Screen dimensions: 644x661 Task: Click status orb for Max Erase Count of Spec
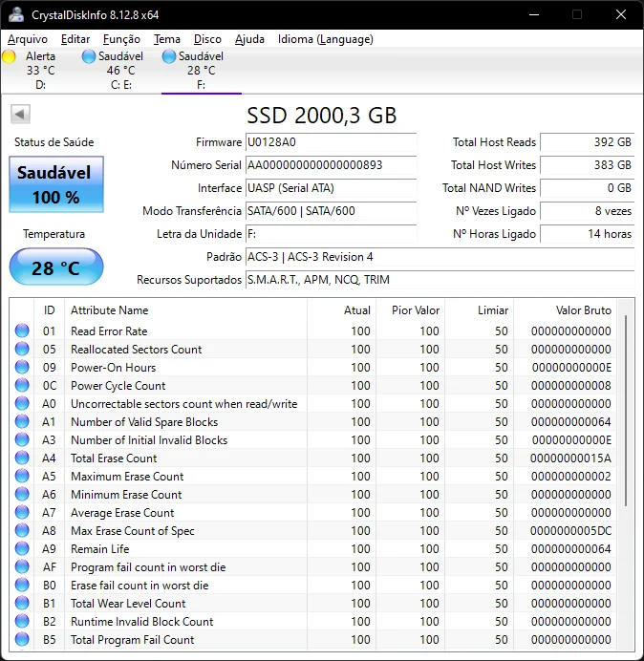point(22,530)
